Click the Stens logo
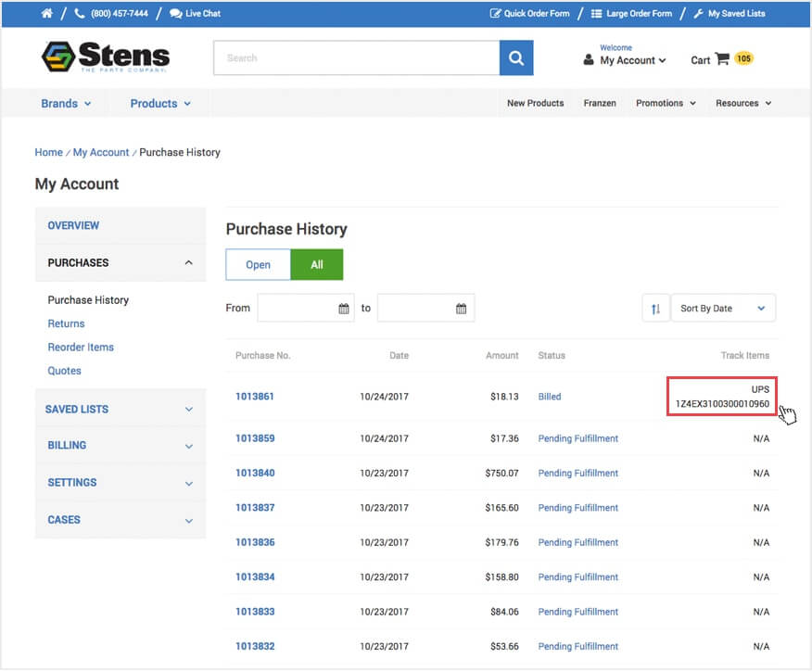Viewport: 812px width, 671px height. pos(106,57)
